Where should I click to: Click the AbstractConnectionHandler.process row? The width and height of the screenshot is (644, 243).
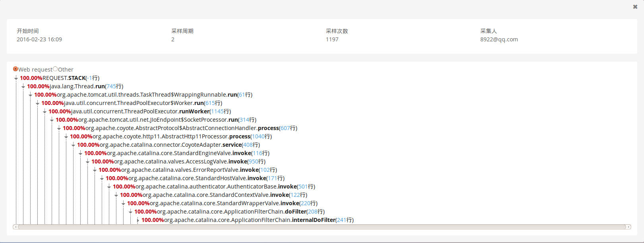[180, 128]
